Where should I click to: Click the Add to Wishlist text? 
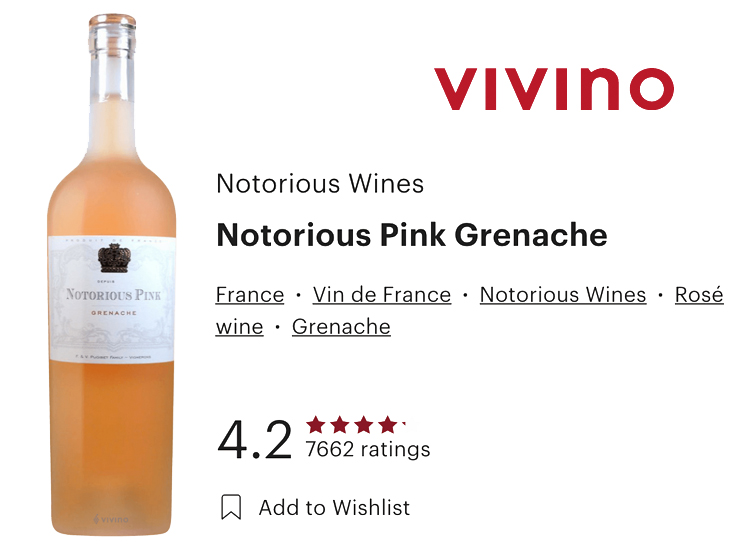334,507
